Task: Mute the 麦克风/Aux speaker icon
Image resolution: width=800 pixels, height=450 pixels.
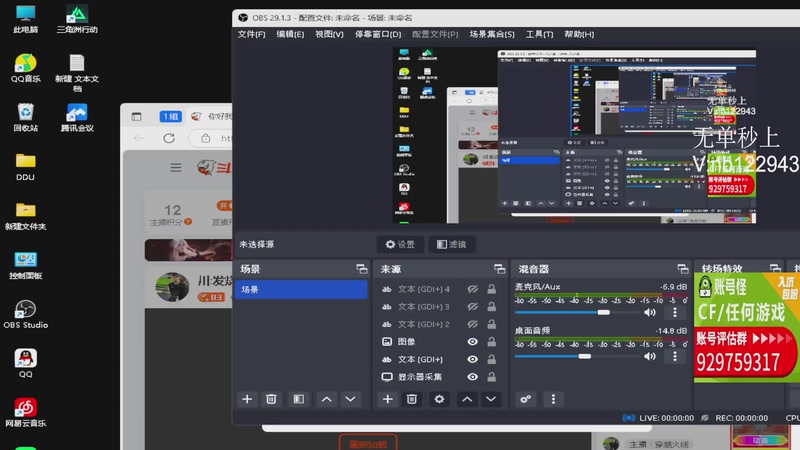Action: (649, 312)
